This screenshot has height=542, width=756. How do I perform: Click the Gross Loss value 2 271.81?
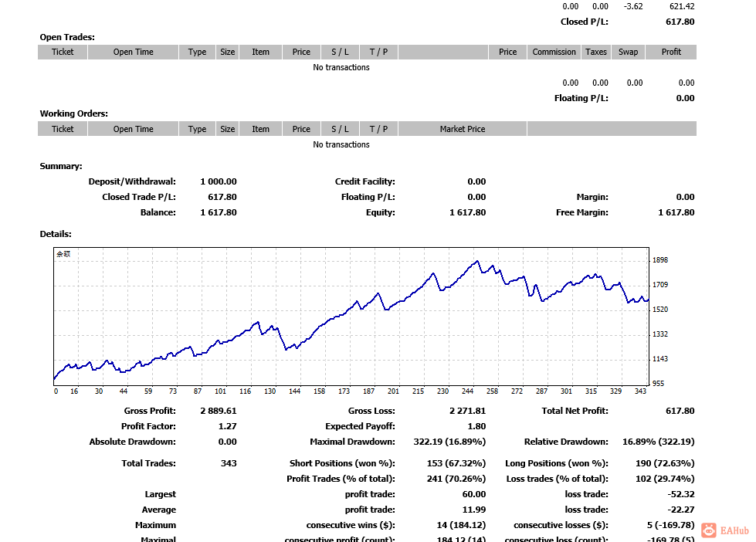pyautogui.click(x=468, y=412)
